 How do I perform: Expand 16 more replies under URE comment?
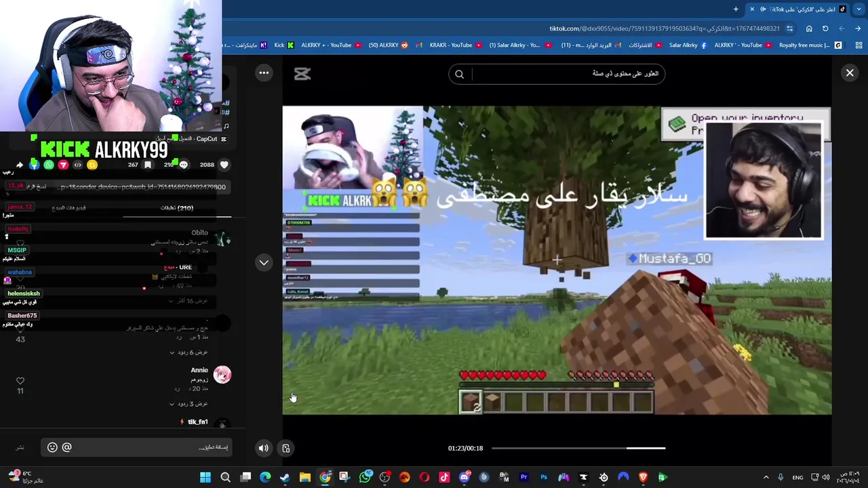tap(190, 300)
